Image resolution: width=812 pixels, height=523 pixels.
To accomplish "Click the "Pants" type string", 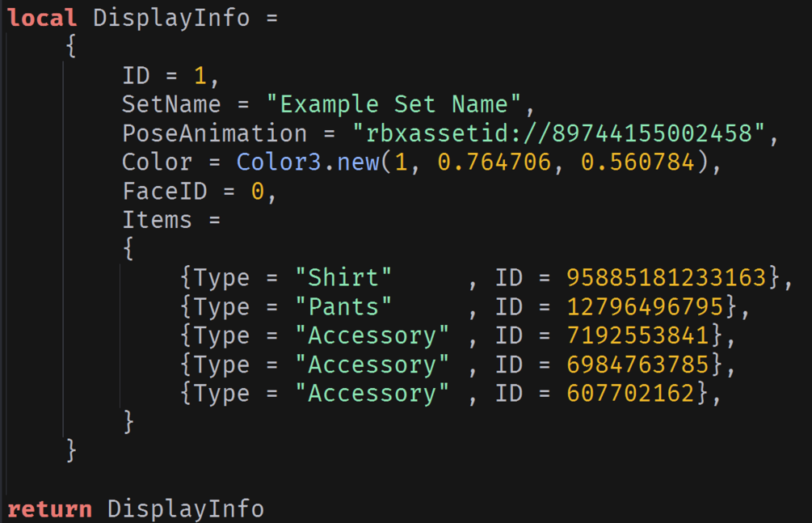I will [343, 307].
